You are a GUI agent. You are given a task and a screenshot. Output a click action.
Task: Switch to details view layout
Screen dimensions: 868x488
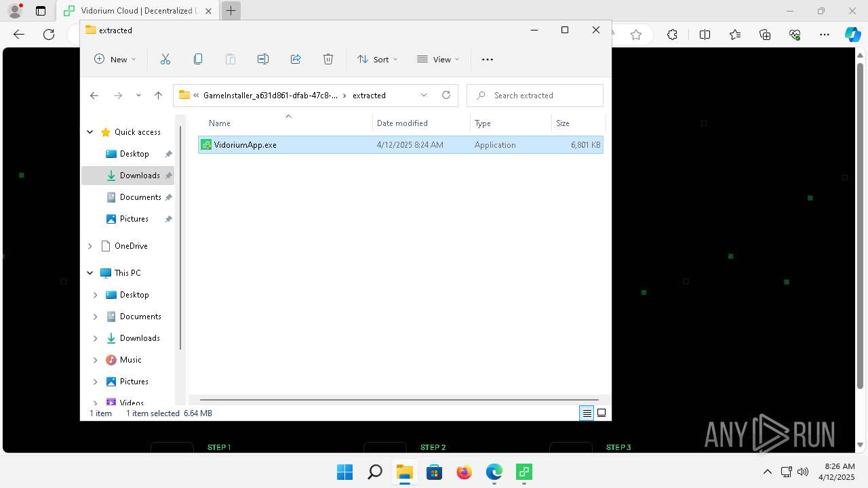[x=587, y=413]
